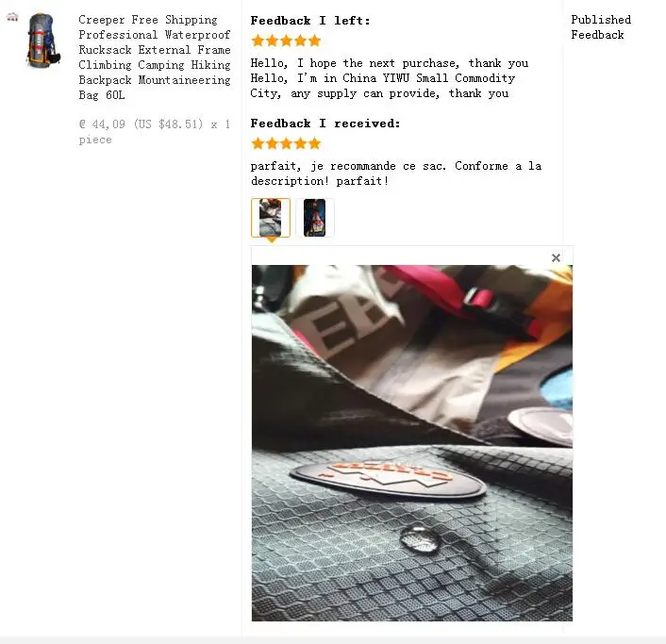666x644 pixels.
Task: Click the Published Feedback status text
Action: [601, 27]
